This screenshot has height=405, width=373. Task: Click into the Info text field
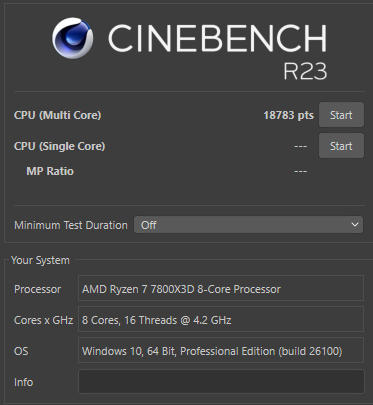tap(221, 382)
